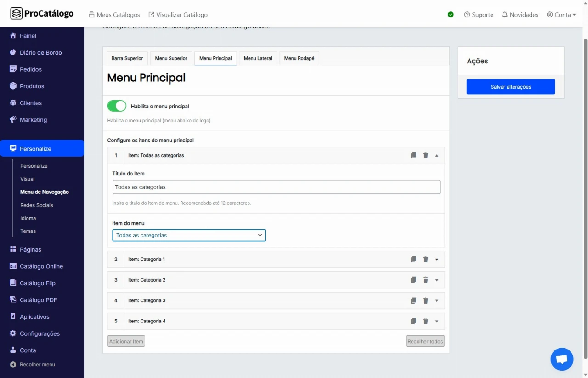Switch to the Menu Lateral tab

click(x=258, y=58)
